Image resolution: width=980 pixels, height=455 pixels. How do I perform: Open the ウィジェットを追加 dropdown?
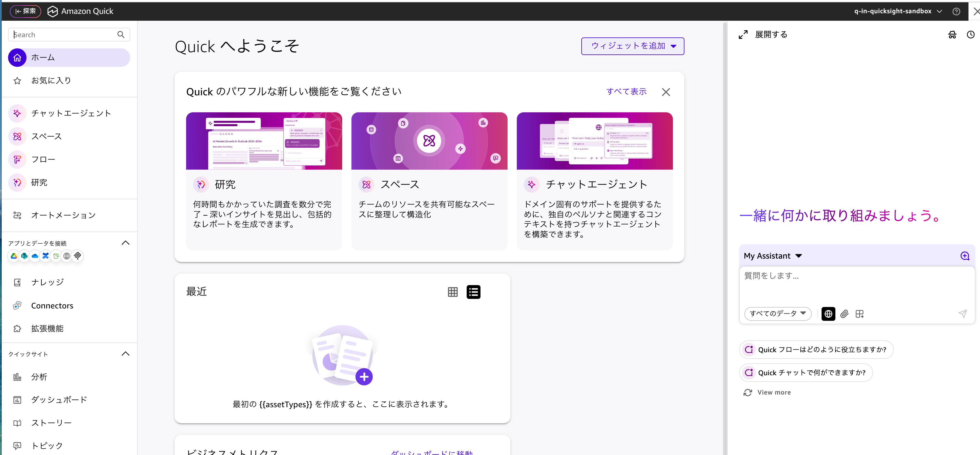pyautogui.click(x=632, y=46)
